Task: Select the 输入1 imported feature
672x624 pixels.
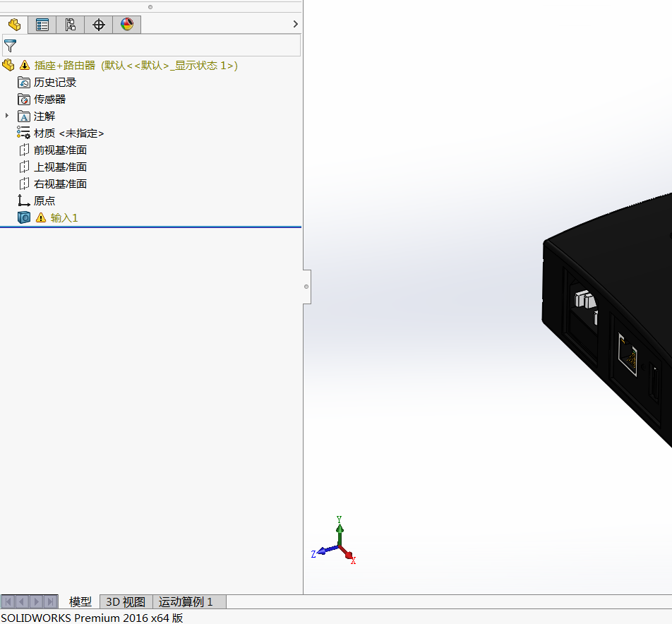Action: (x=64, y=218)
